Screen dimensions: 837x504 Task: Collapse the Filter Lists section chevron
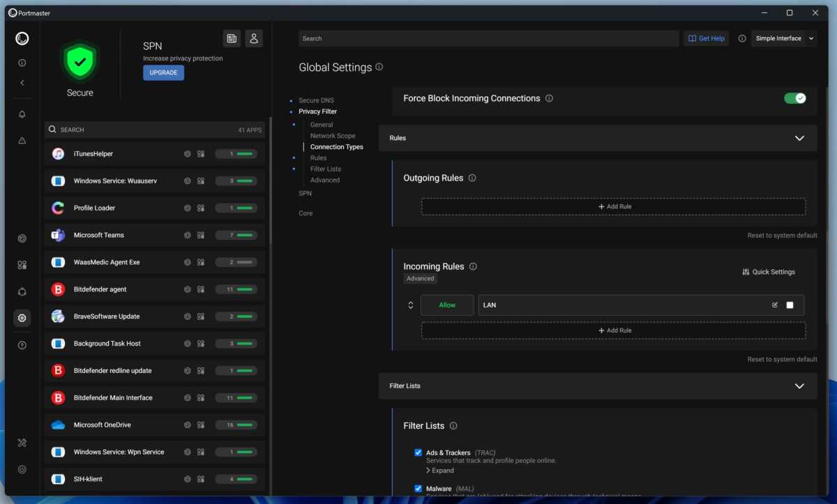click(x=800, y=385)
